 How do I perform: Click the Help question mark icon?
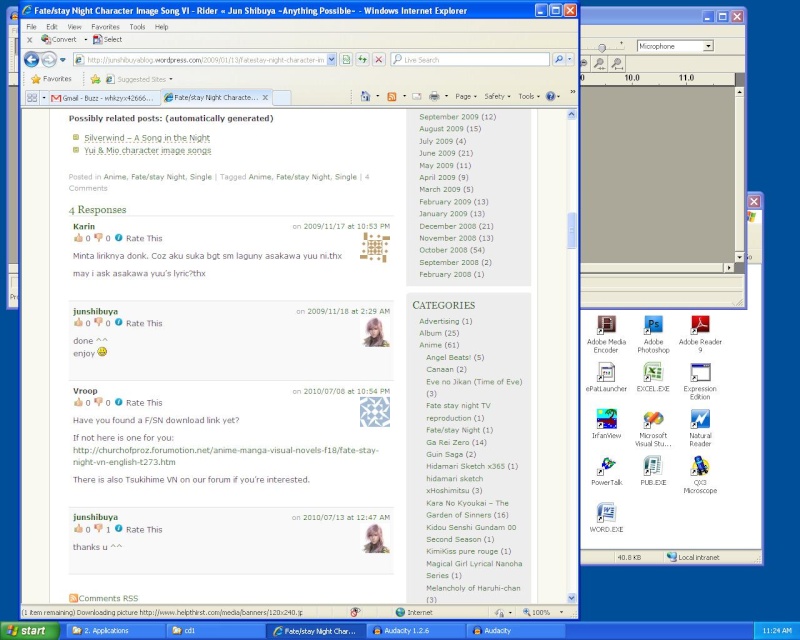[550, 96]
